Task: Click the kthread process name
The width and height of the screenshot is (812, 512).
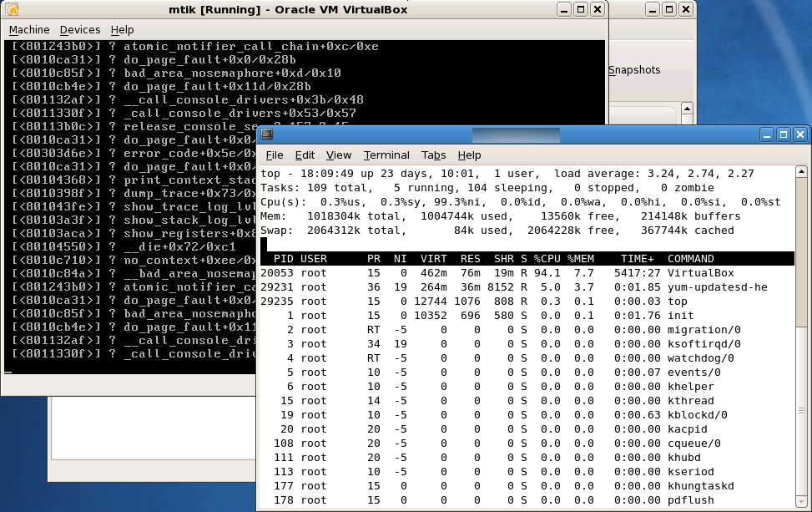Action: [x=691, y=401]
